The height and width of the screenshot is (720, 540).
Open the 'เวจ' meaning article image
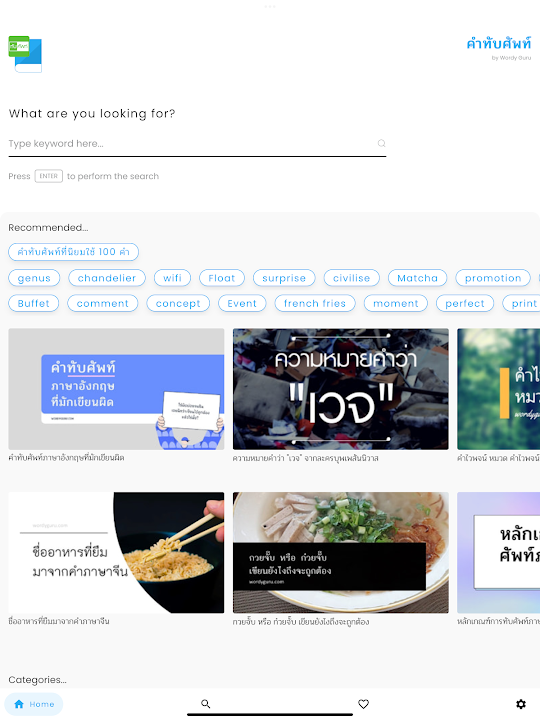point(341,389)
